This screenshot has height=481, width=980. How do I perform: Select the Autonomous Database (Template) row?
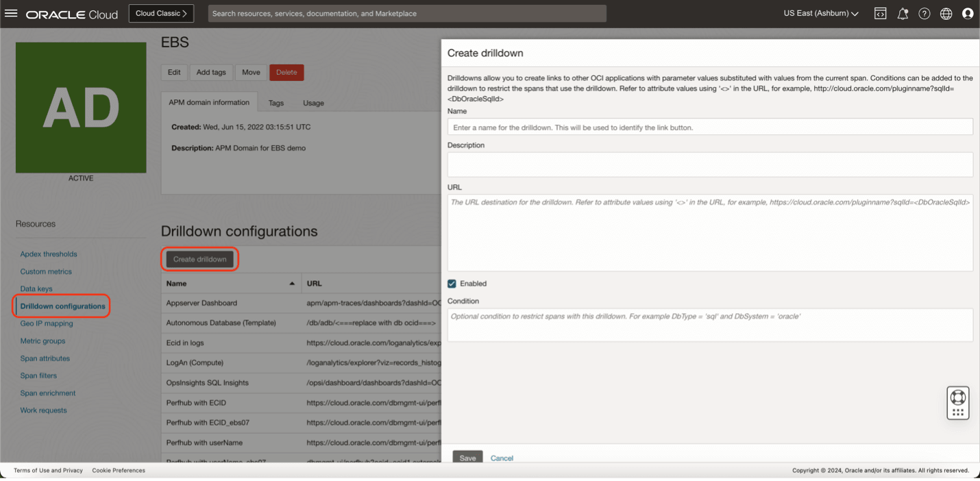click(301, 323)
